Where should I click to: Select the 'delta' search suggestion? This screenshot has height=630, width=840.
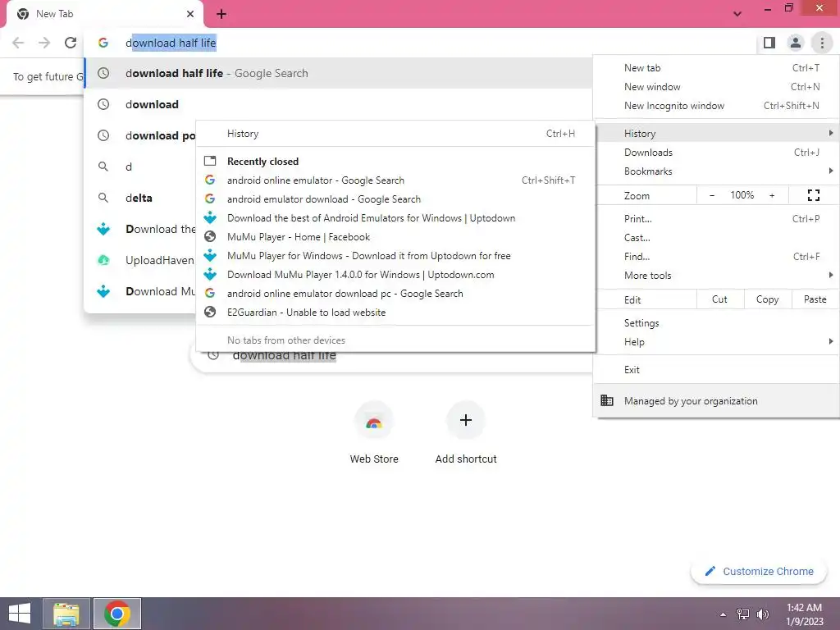(x=140, y=198)
